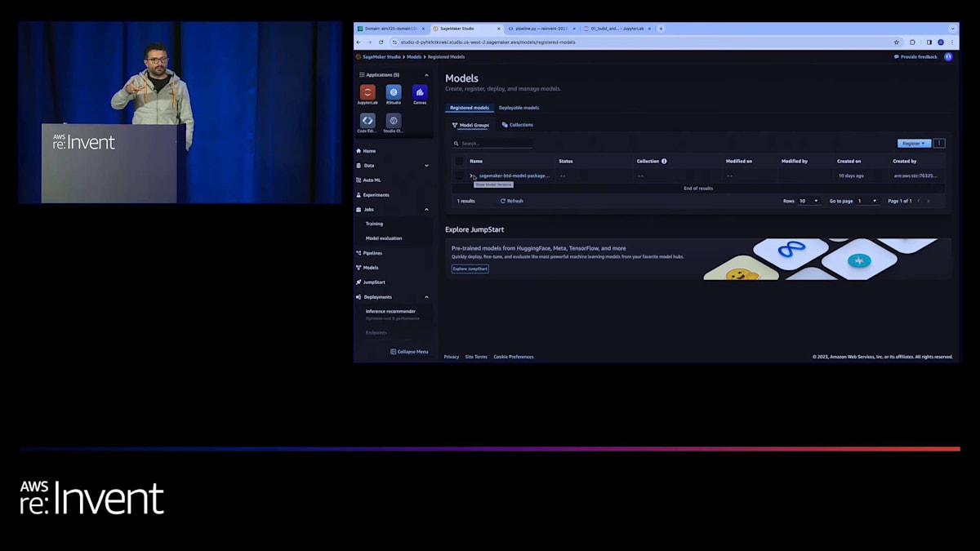Open Chrome three-dot menu

point(952,42)
